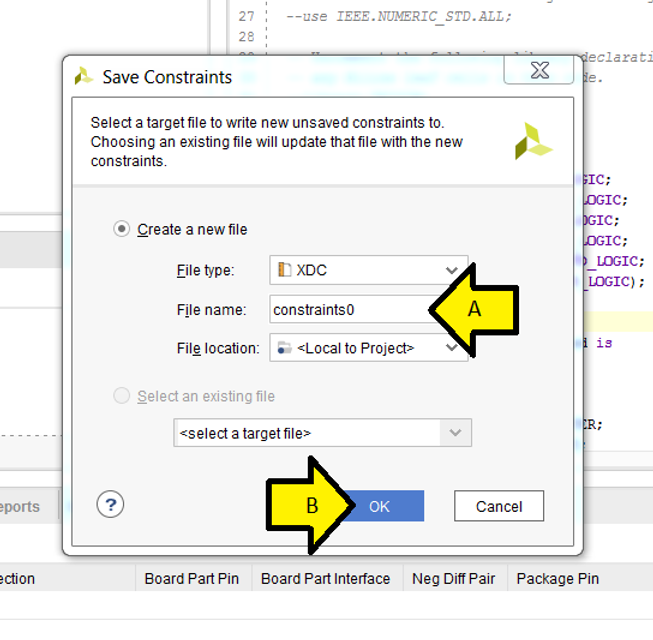Open the File location Local to Project dropdown
Viewport: 653px width, 640px height.
tap(369, 348)
